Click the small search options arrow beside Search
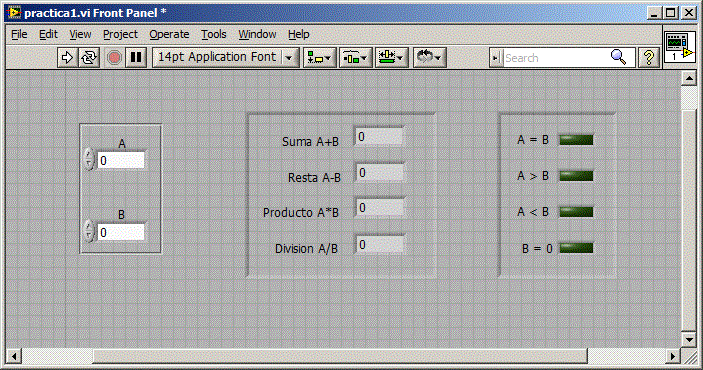Image resolution: width=703 pixels, height=370 pixels. [x=495, y=58]
